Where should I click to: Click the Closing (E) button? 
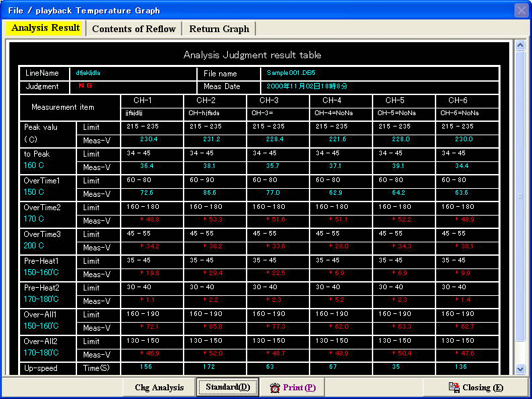[476, 388]
